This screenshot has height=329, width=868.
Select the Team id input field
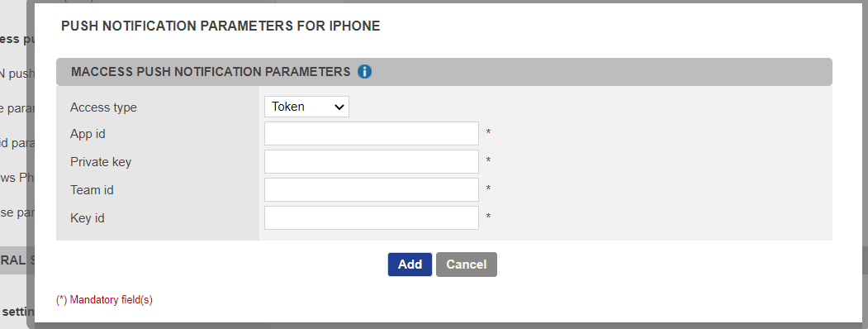point(372,189)
